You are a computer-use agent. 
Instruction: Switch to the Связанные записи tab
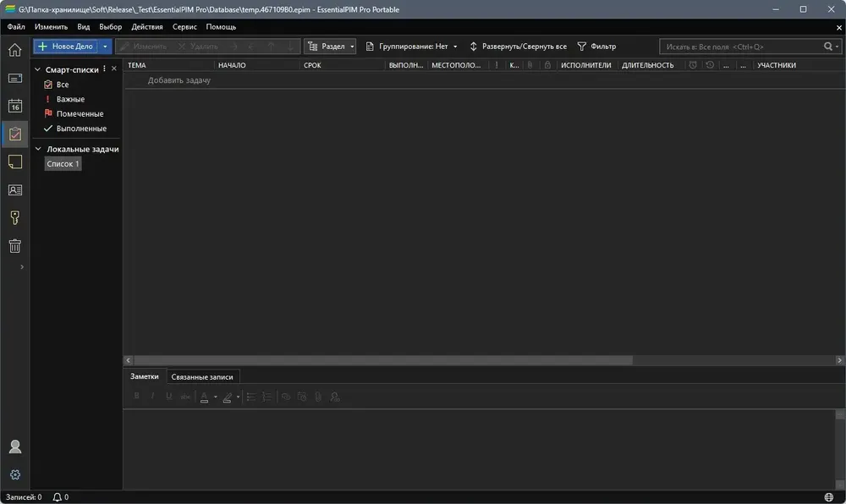(x=202, y=377)
